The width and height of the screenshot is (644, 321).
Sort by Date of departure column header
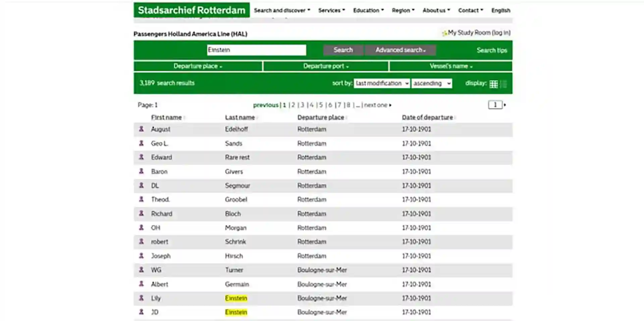pyautogui.click(x=428, y=117)
